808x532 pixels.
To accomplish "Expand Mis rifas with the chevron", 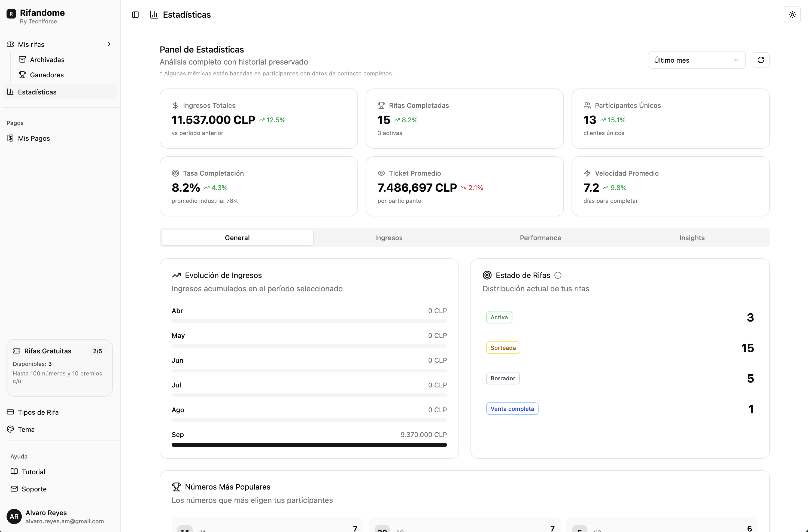I will click(x=109, y=44).
